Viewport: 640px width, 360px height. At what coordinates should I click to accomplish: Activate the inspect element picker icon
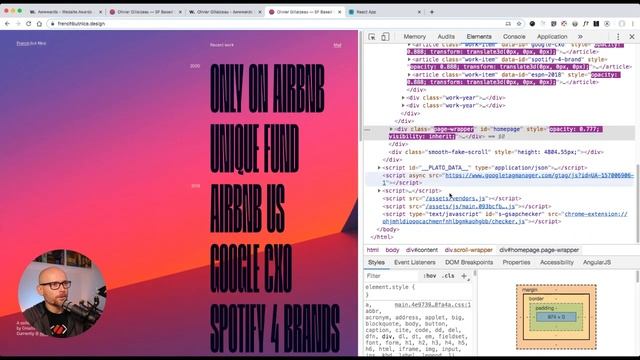coord(371,37)
